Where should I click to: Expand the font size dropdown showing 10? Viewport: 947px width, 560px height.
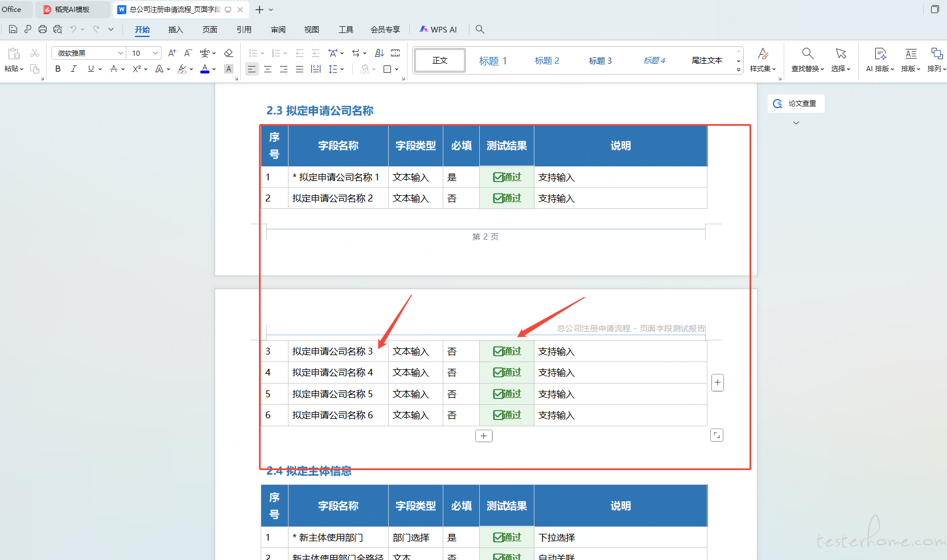[155, 53]
